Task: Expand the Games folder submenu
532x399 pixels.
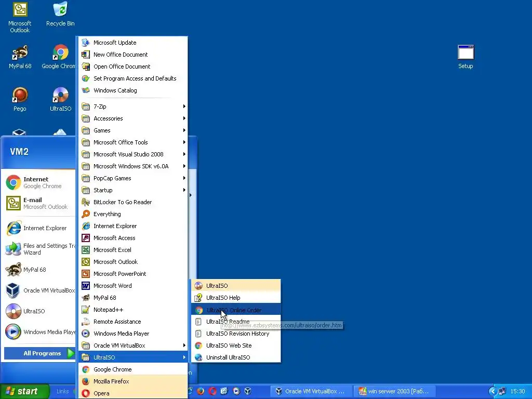Action: (134, 130)
